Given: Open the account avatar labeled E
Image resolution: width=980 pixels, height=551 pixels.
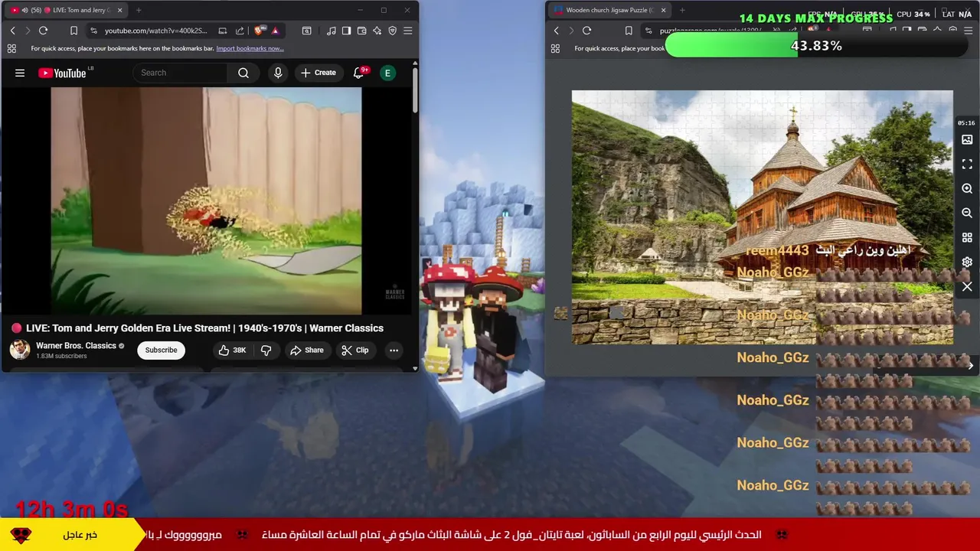Looking at the screenshot, I should [x=388, y=73].
